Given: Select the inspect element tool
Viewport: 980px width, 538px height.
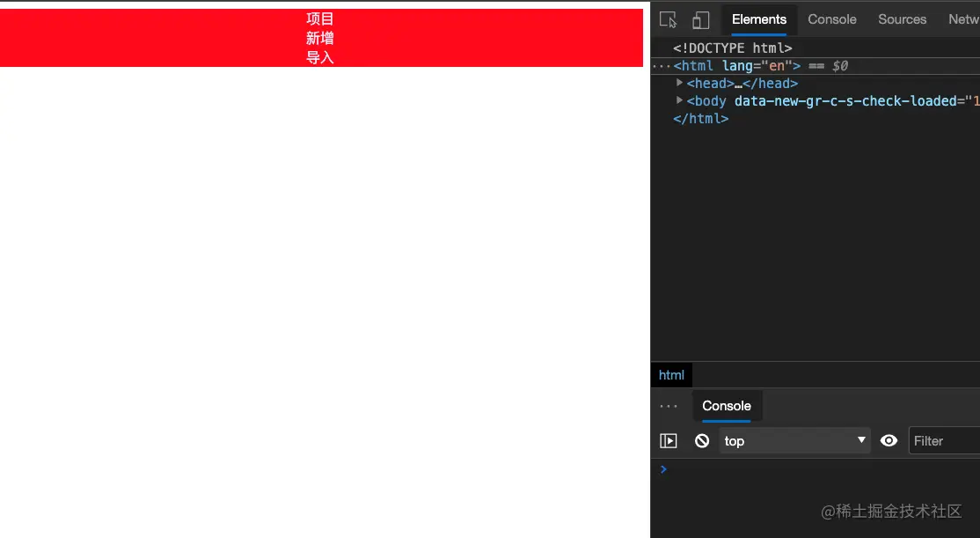Looking at the screenshot, I should 668,19.
